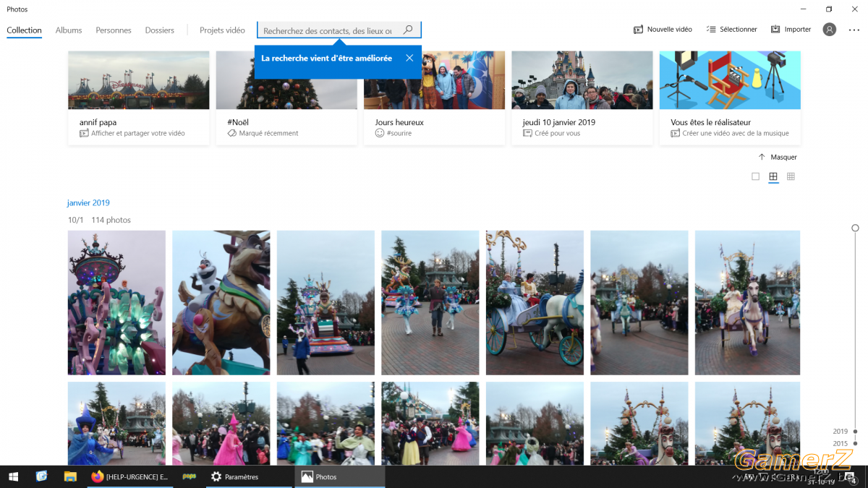Click the 114 photos count text
The image size is (868, 488).
(111, 220)
